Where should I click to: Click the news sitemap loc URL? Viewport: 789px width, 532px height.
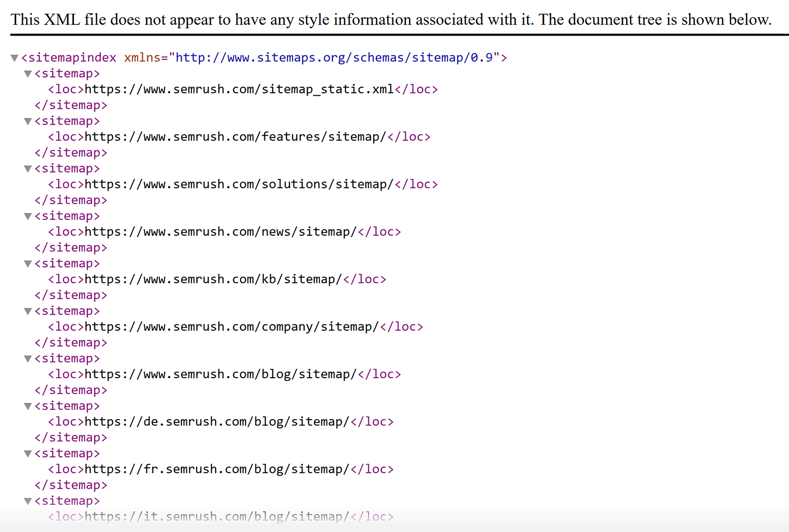[x=219, y=231]
